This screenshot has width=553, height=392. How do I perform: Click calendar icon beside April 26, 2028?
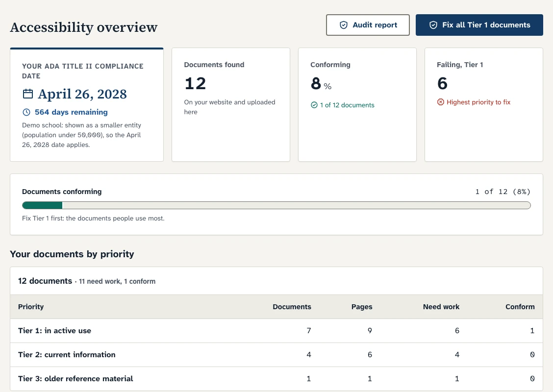click(28, 94)
